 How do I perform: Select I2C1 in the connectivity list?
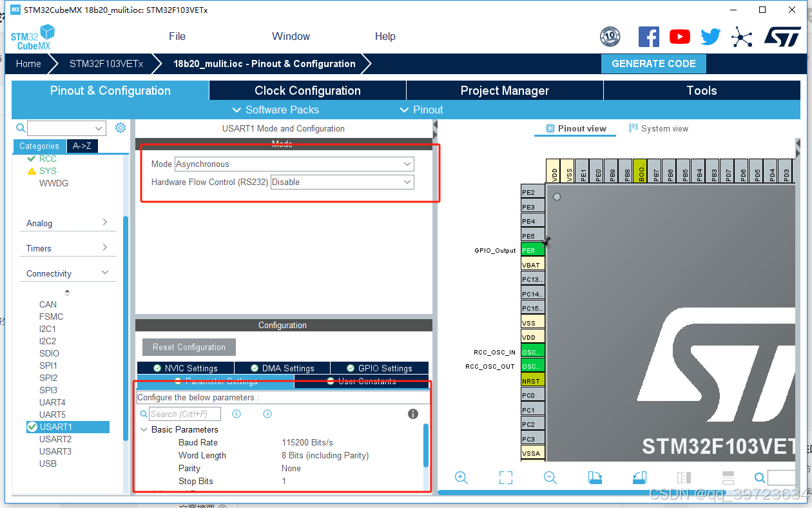click(x=48, y=329)
